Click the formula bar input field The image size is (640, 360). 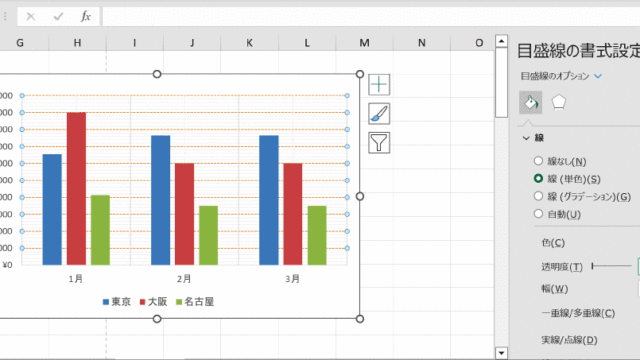371,17
